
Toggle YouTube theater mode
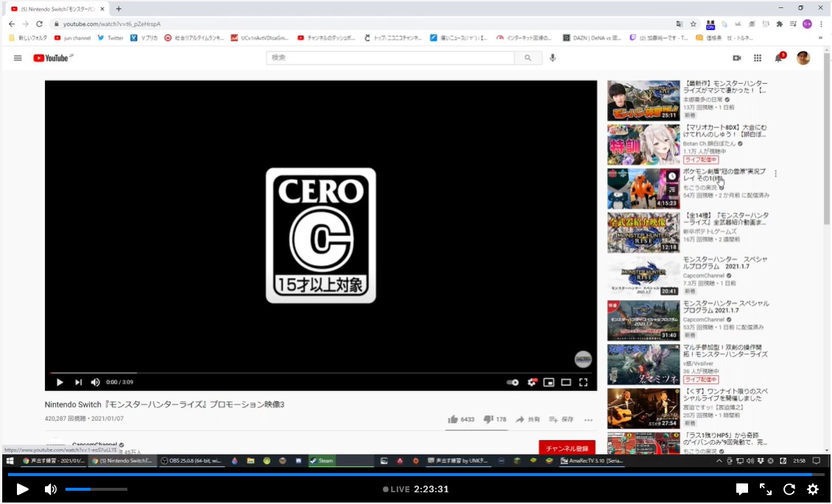pyautogui.click(x=566, y=382)
